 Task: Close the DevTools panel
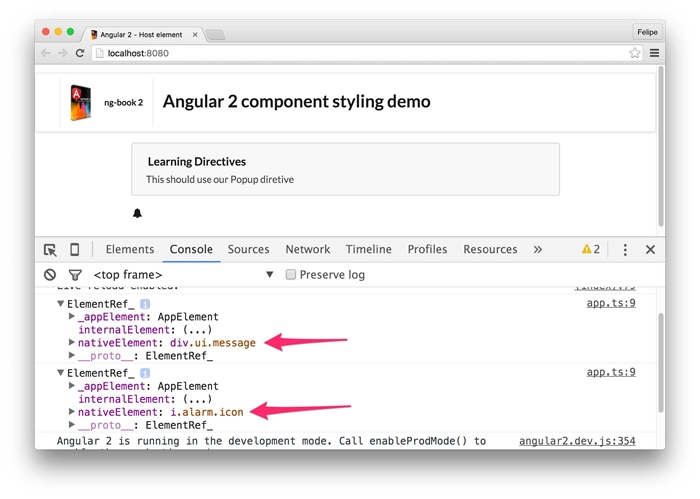click(650, 250)
